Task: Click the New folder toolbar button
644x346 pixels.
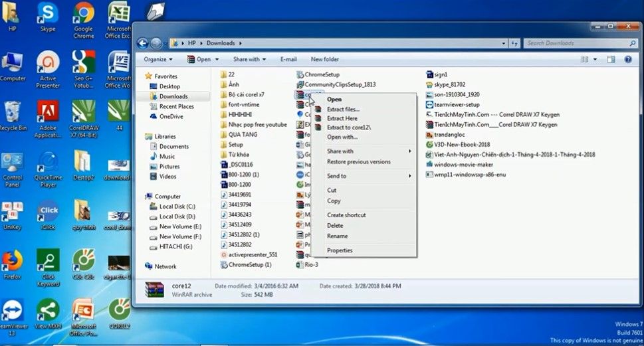Action: click(325, 60)
